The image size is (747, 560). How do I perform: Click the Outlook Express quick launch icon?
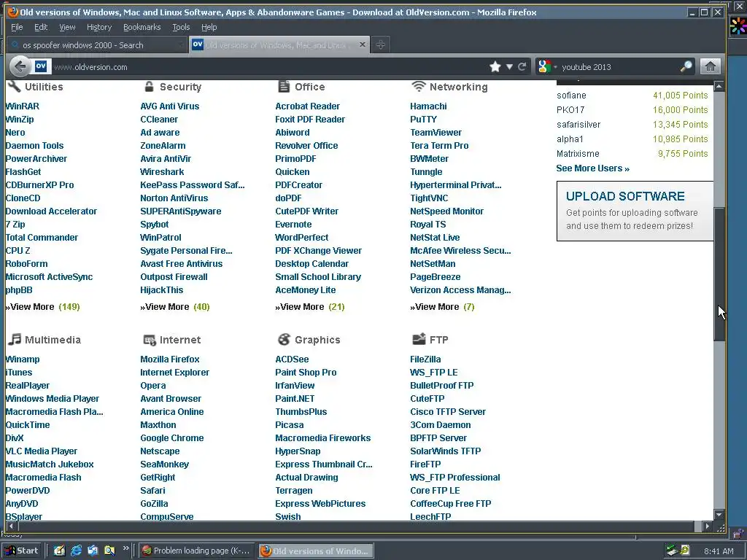[93, 551]
